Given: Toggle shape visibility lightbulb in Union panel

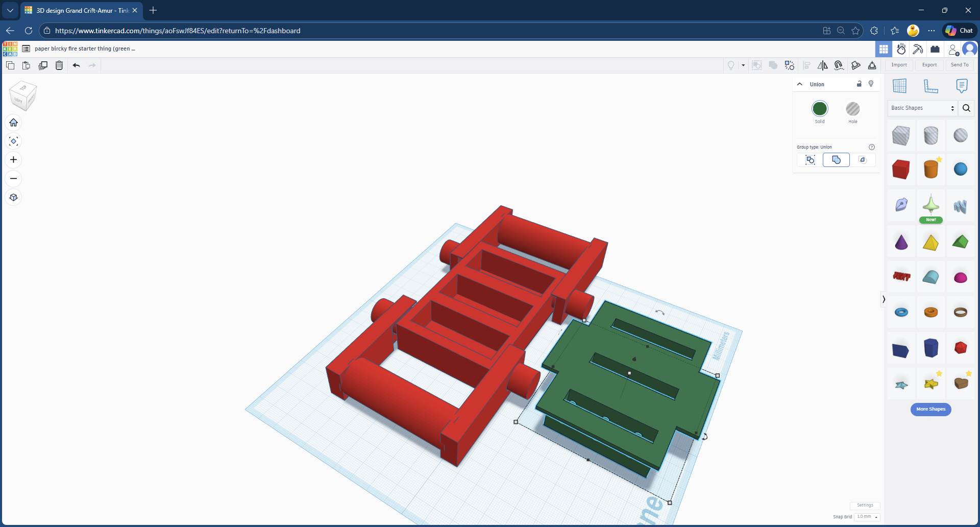Looking at the screenshot, I should pos(871,84).
